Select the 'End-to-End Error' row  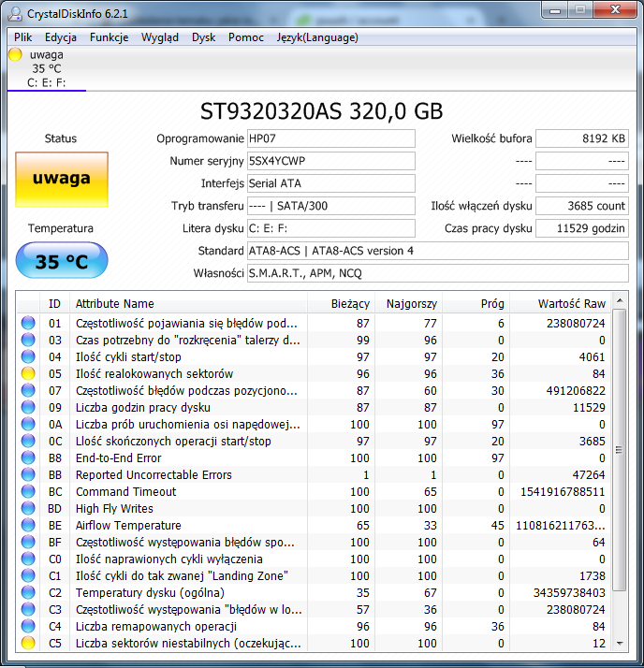click(315, 457)
